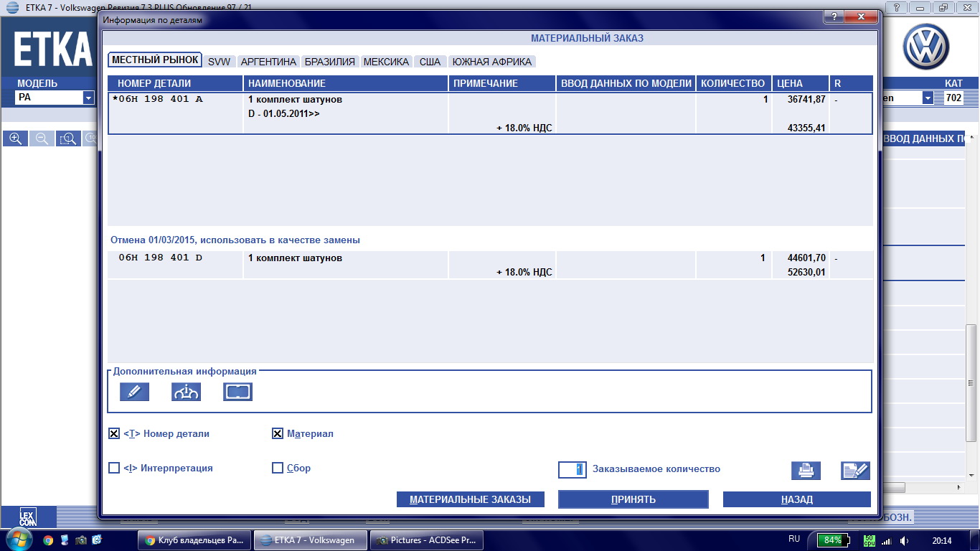Click the price value 36741,87
This screenshot has width=980, height=551.
(x=806, y=99)
